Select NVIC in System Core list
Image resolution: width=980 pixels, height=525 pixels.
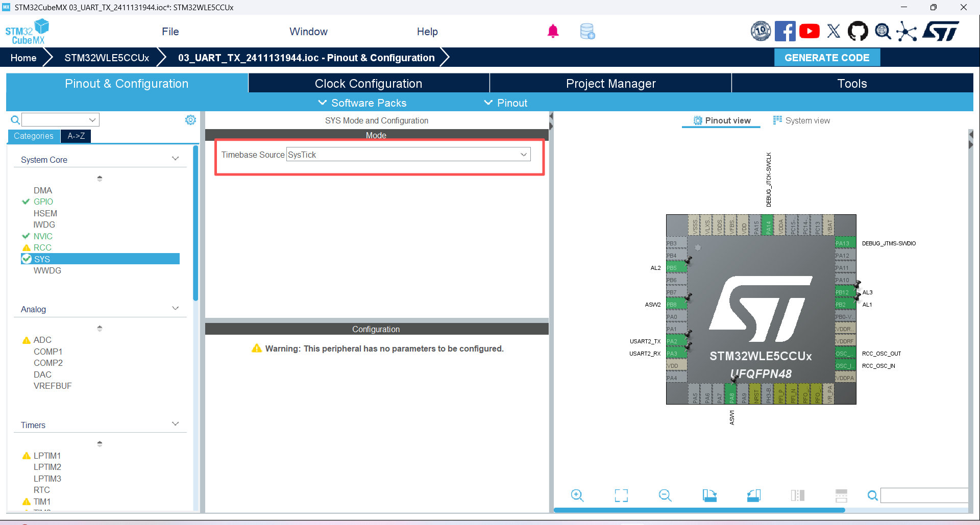tap(43, 236)
